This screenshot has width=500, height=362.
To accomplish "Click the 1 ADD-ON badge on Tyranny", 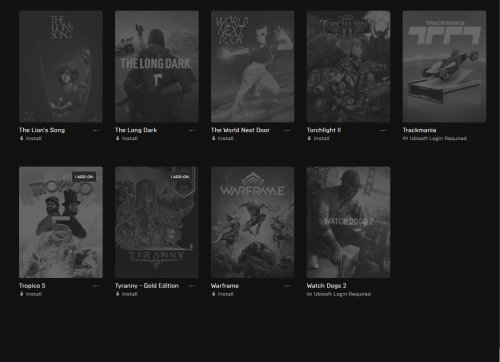I will click(180, 177).
